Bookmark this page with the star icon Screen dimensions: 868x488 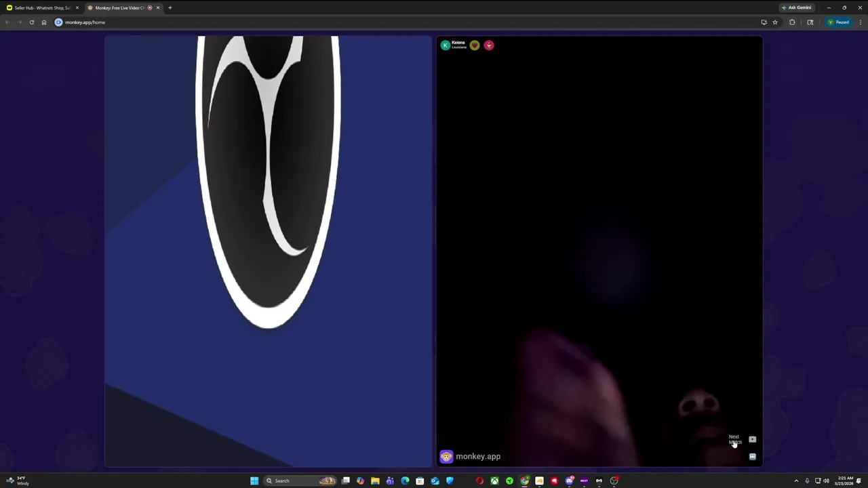(x=775, y=22)
